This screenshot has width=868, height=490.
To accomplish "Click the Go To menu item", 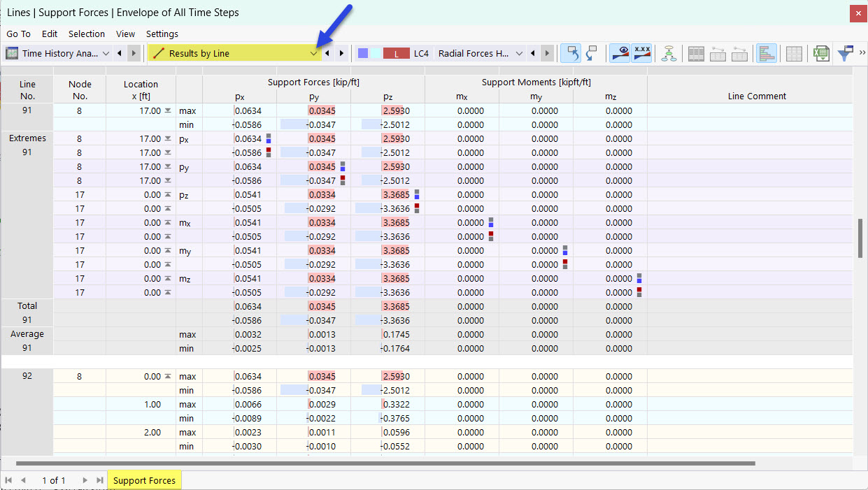I will [x=18, y=34].
